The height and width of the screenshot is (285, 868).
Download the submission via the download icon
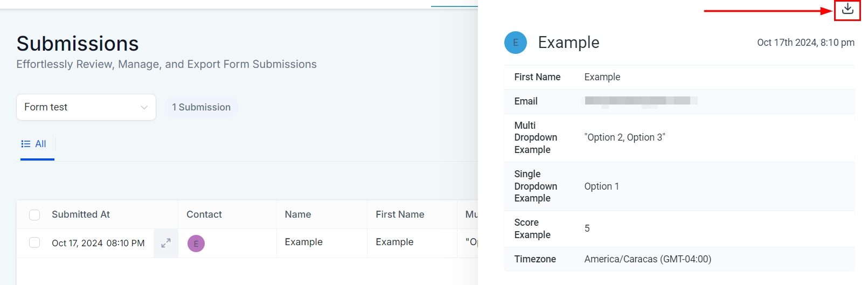(848, 9)
